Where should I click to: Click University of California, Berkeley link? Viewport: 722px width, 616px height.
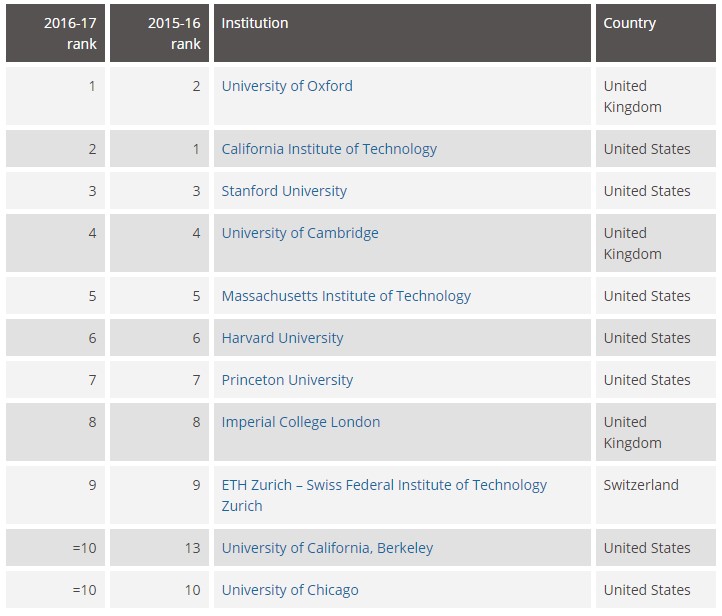pos(327,548)
